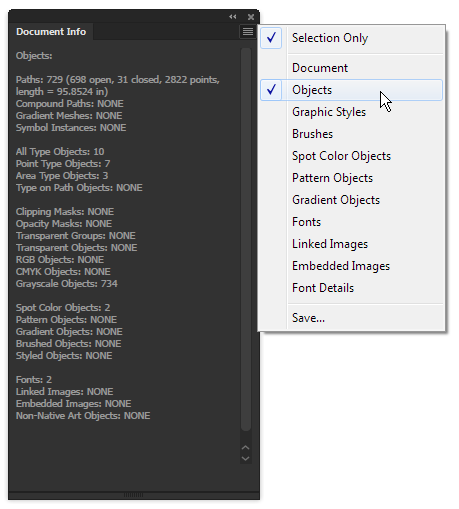Click the scroll down arrow in panel
The width and height of the screenshot is (459, 509).
[x=246, y=459]
